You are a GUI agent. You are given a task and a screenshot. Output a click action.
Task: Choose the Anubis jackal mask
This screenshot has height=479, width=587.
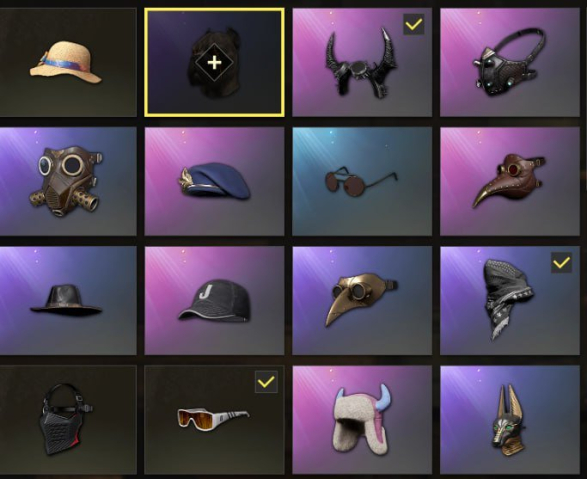point(510,420)
